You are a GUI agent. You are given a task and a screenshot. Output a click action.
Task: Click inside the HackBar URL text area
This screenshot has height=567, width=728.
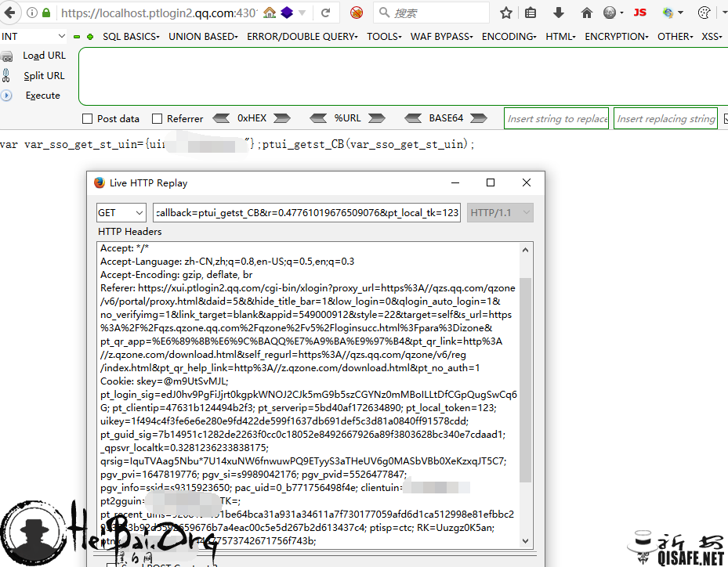403,77
